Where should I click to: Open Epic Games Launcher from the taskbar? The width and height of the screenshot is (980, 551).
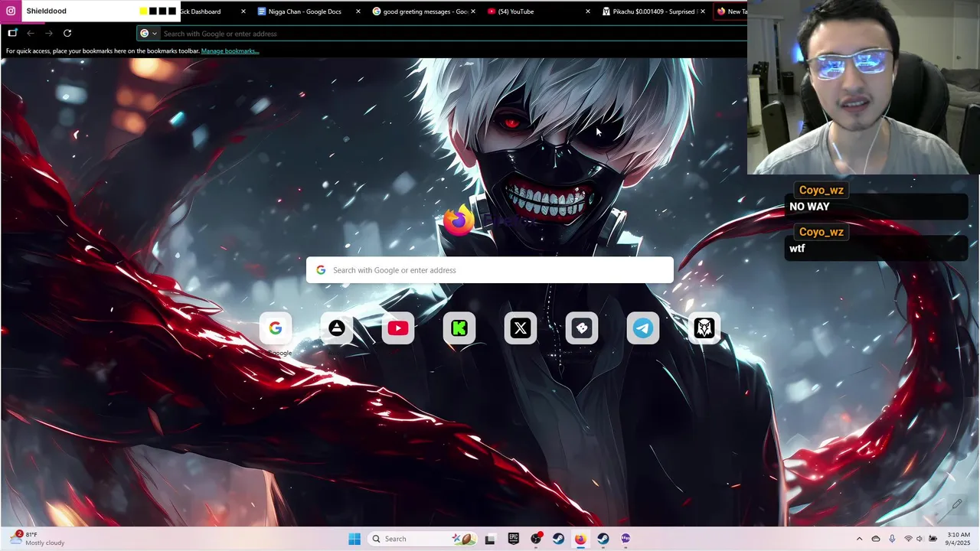[x=513, y=539]
